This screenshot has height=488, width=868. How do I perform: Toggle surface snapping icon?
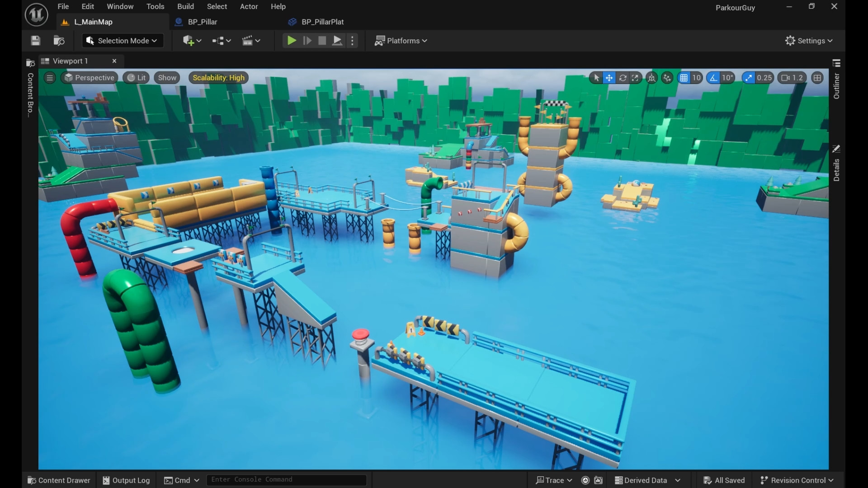pyautogui.click(x=667, y=78)
